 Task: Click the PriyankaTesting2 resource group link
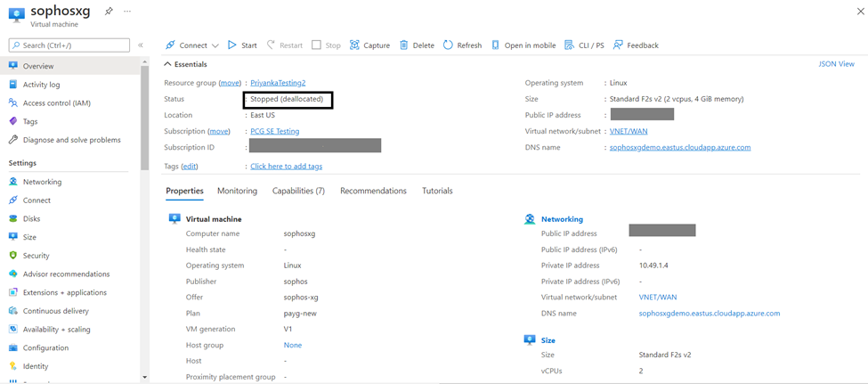[x=278, y=83]
